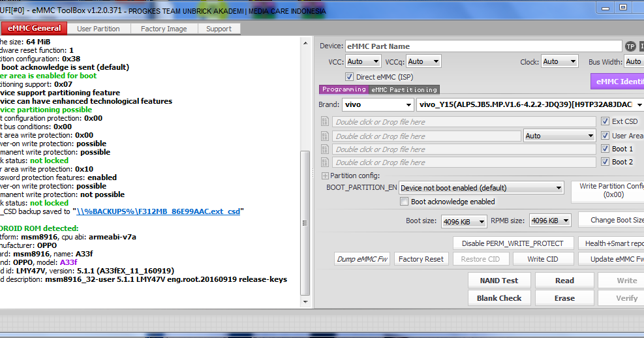Screen dimensions: 644x338
Task: Click the NAND Test button
Action: pyautogui.click(x=499, y=281)
